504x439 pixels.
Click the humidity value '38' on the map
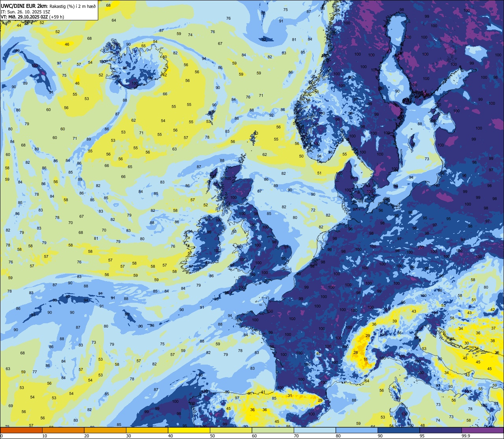point(493,341)
